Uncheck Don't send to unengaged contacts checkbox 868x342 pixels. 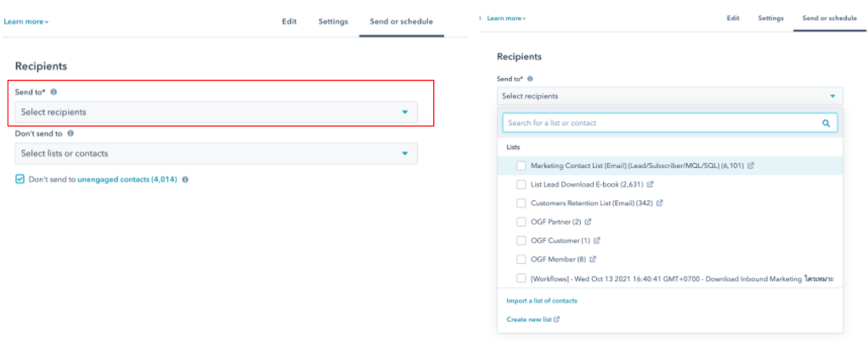[x=20, y=179]
